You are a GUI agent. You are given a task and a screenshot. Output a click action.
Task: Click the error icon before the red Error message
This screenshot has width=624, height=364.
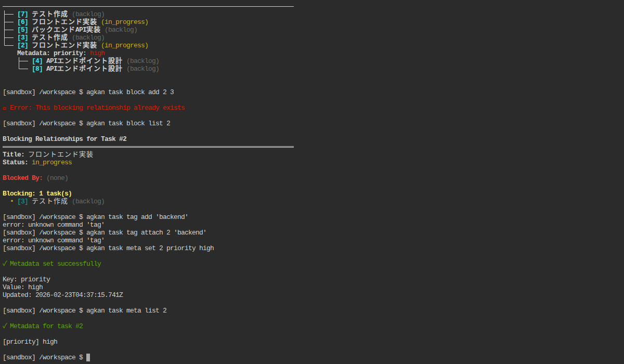pyautogui.click(x=5, y=108)
